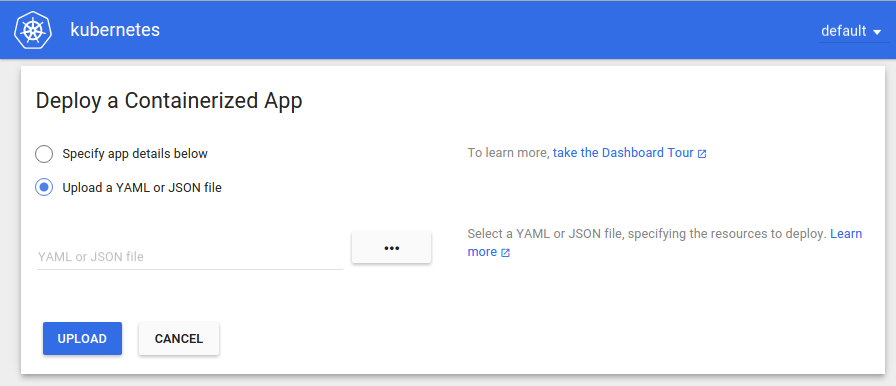Image resolution: width=896 pixels, height=386 pixels.
Task: Click the 'Deploy a Containerized App' heading
Action: 169,101
